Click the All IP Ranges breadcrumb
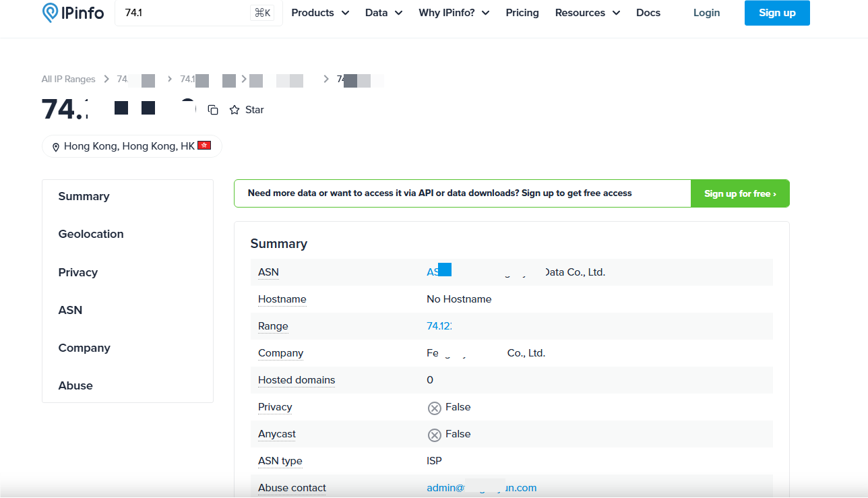 pos(69,80)
